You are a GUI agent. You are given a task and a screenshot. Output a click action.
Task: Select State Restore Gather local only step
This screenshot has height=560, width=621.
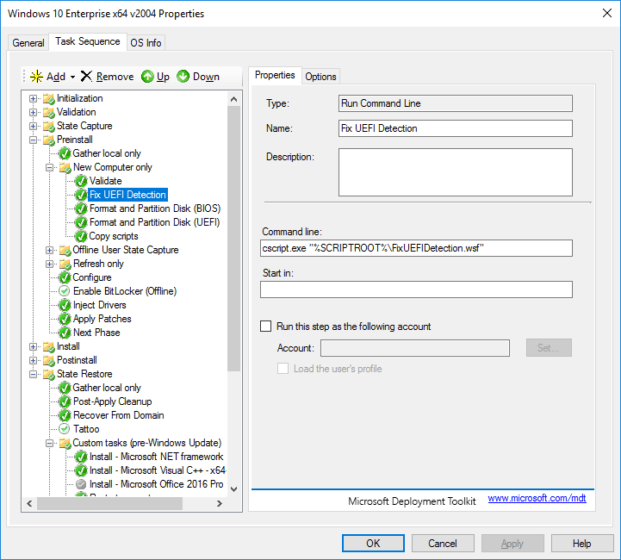(x=107, y=388)
